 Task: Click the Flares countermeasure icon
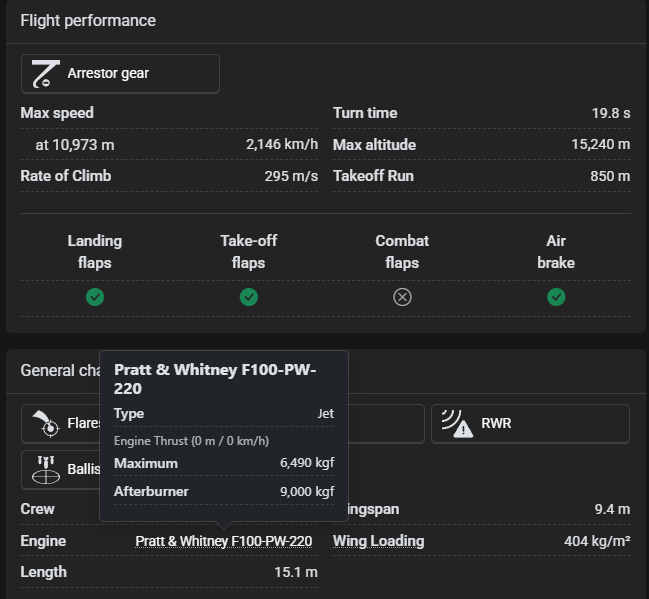(46, 423)
